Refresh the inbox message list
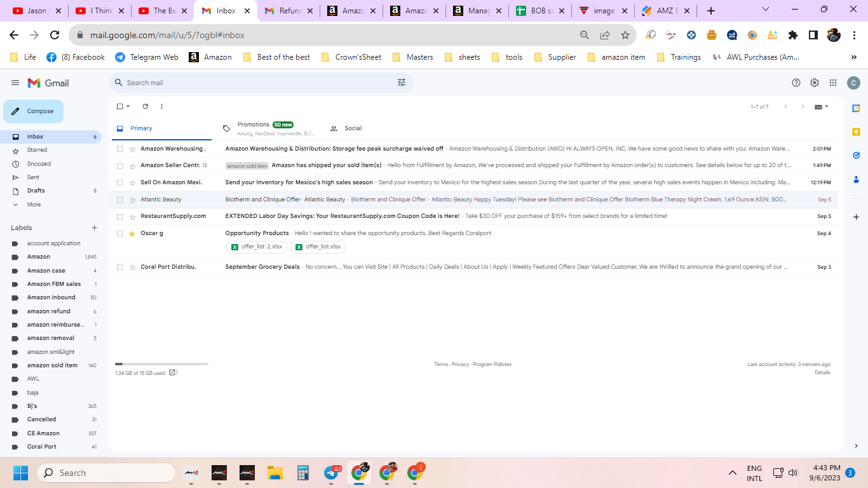 [x=146, y=107]
